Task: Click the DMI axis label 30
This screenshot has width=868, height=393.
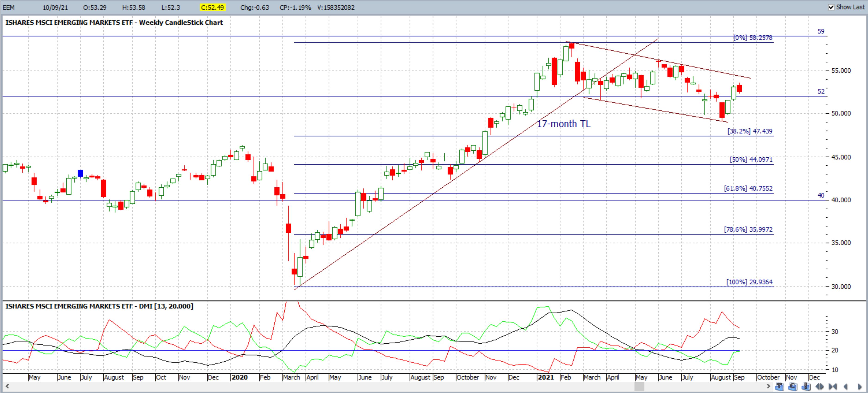Action: 835,332
